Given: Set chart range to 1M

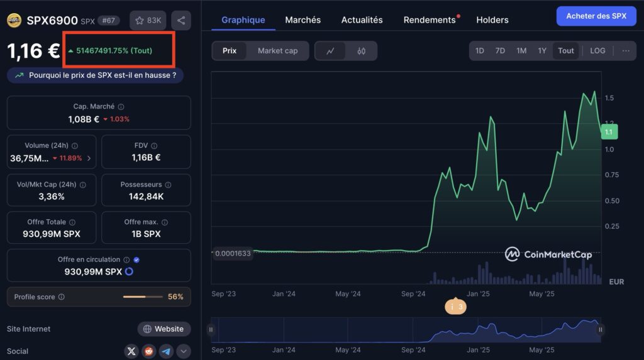Looking at the screenshot, I should click(x=521, y=51).
